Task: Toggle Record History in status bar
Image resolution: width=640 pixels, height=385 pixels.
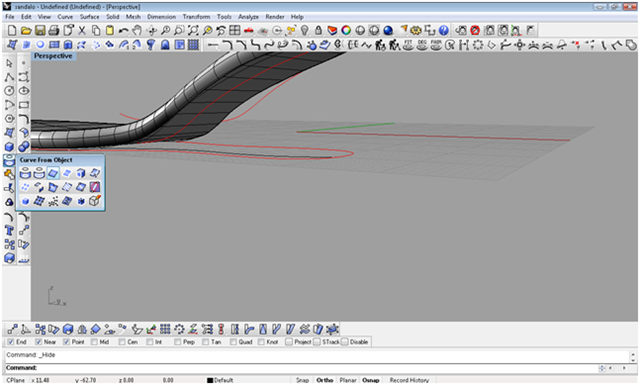Action: (409, 380)
